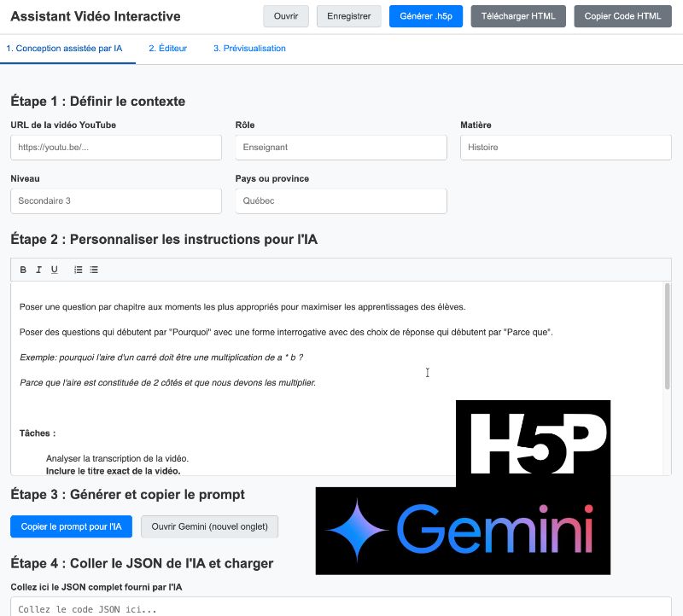Apply underline formatting in the instructions editor
The height and width of the screenshot is (616, 683).
tap(54, 270)
